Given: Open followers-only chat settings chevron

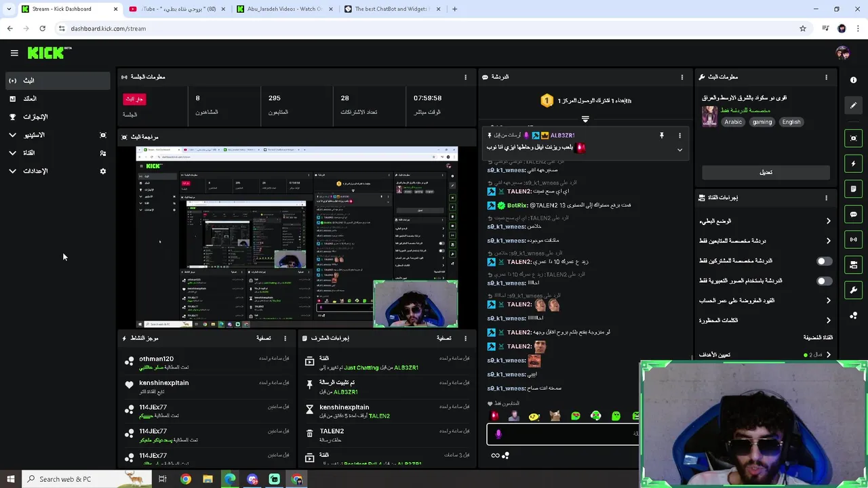Looking at the screenshot, I should point(828,241).
